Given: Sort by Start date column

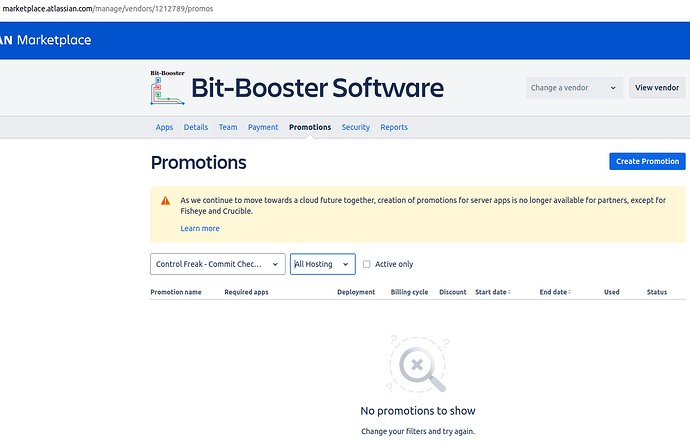Looking at the screenshot, I should [x=493, y=292].
